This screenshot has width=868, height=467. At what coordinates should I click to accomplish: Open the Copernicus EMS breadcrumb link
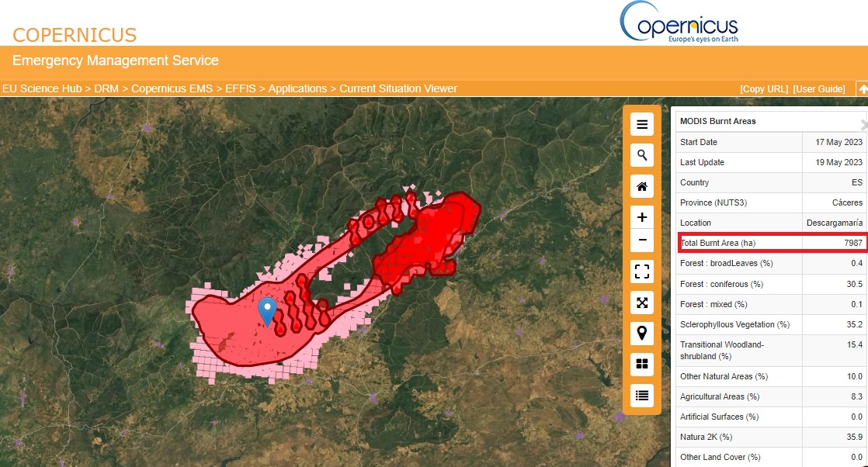tap(172, 88)
